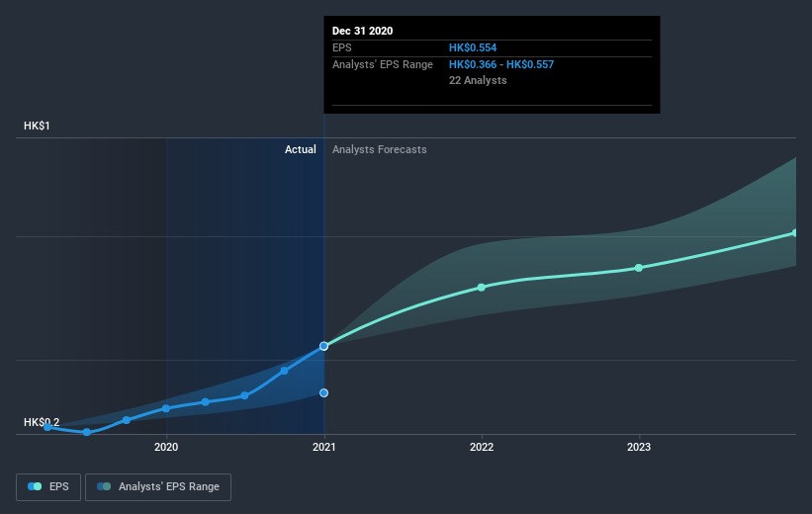Viewport: 812px width, 514px height.
Task: Click the HK$0.2 y-axis label
Action: click(42, 422)
